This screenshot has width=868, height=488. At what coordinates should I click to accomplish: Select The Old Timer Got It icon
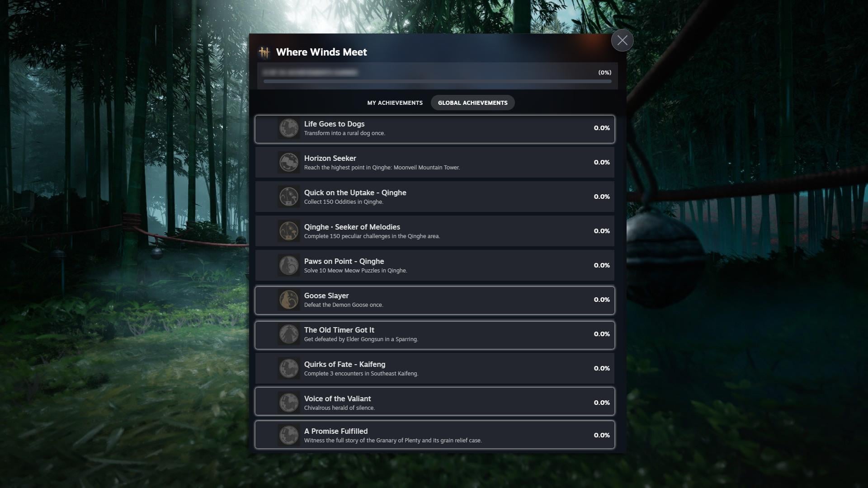tap(288, 334)
